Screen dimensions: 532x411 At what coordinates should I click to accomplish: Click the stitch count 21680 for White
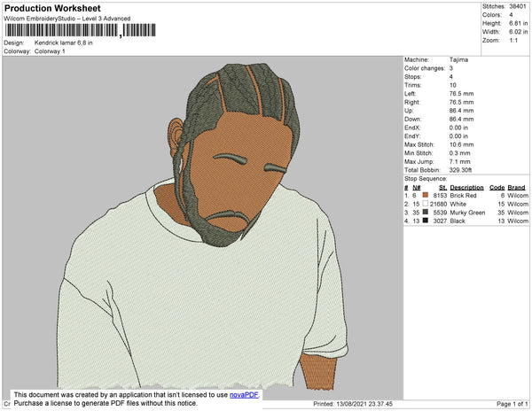(438, 204)
